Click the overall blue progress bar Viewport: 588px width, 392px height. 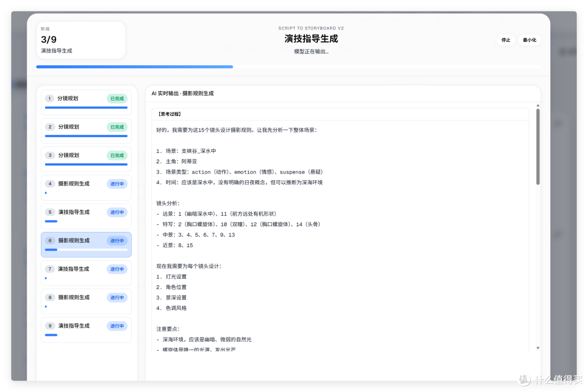click(x=134, y=67)
